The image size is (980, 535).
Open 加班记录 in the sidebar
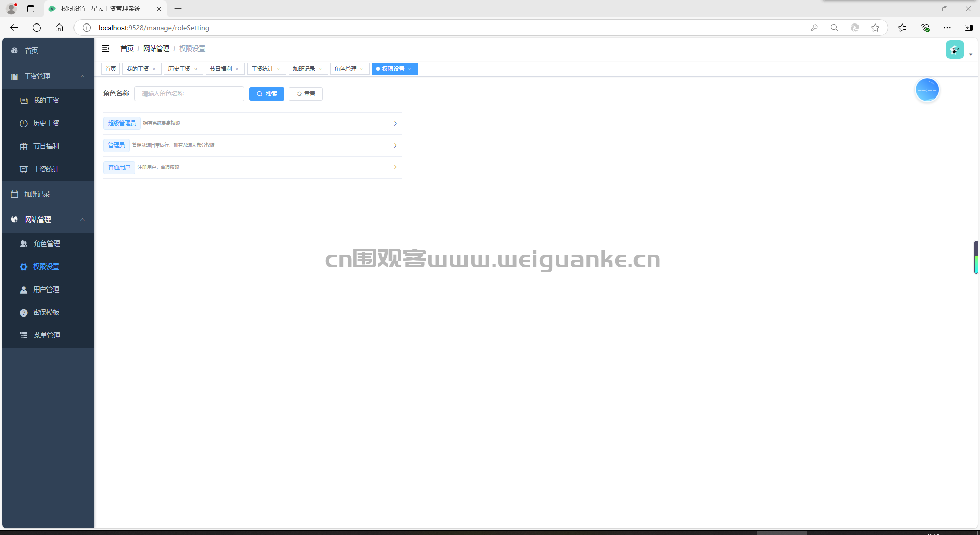(48, 194)
